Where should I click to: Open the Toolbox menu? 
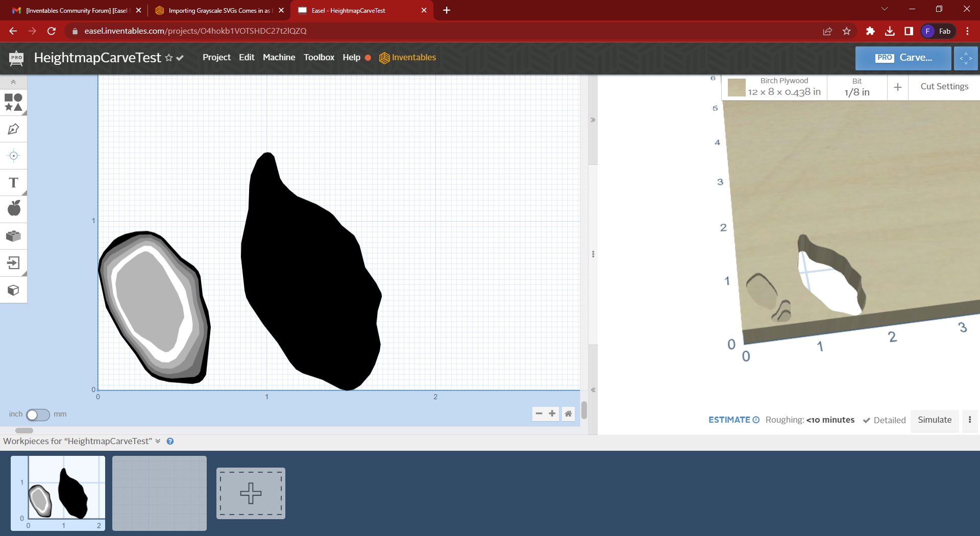tap(319, 57)
